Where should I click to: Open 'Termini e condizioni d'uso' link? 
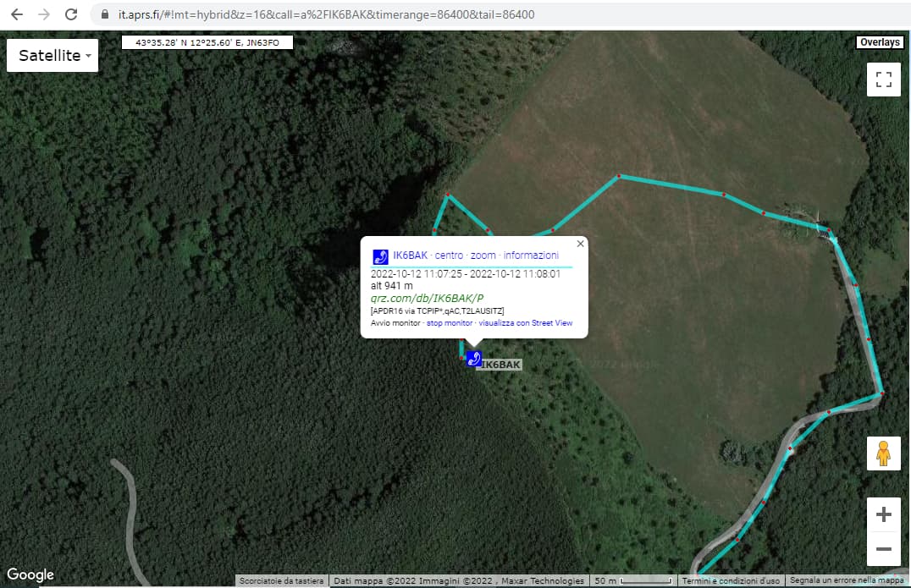732,581
